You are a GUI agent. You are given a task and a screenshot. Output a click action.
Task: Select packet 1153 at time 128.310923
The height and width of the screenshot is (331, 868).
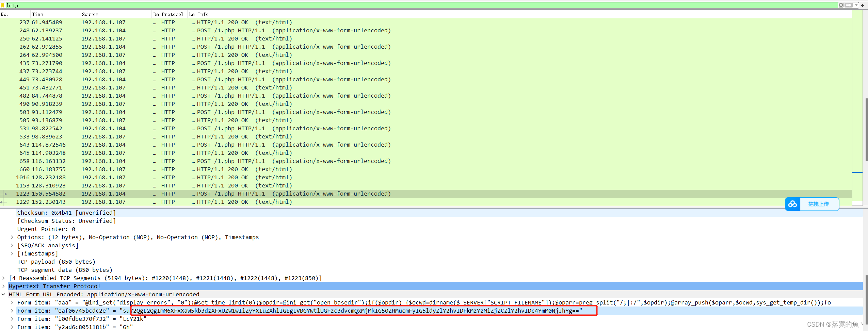coord(426,185)
